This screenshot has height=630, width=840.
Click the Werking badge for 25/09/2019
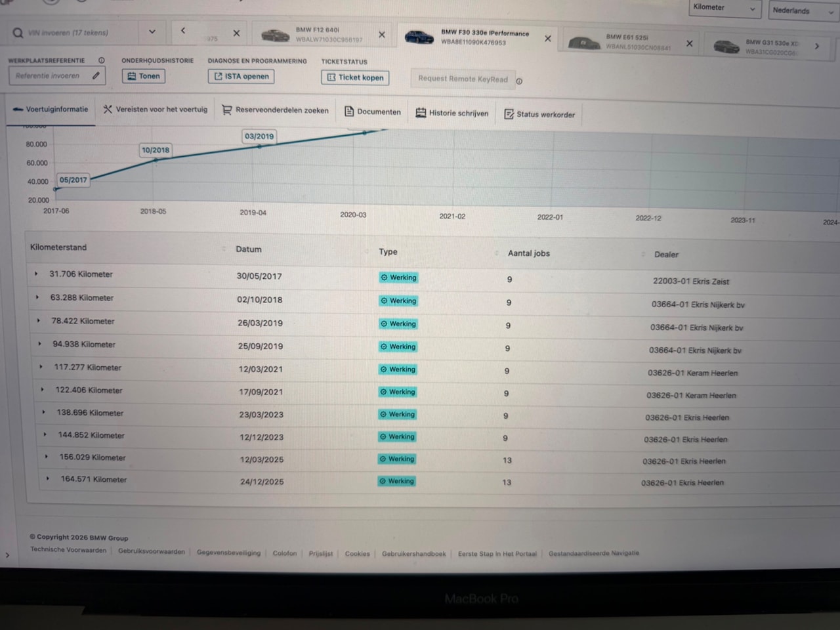coord(398,346)
